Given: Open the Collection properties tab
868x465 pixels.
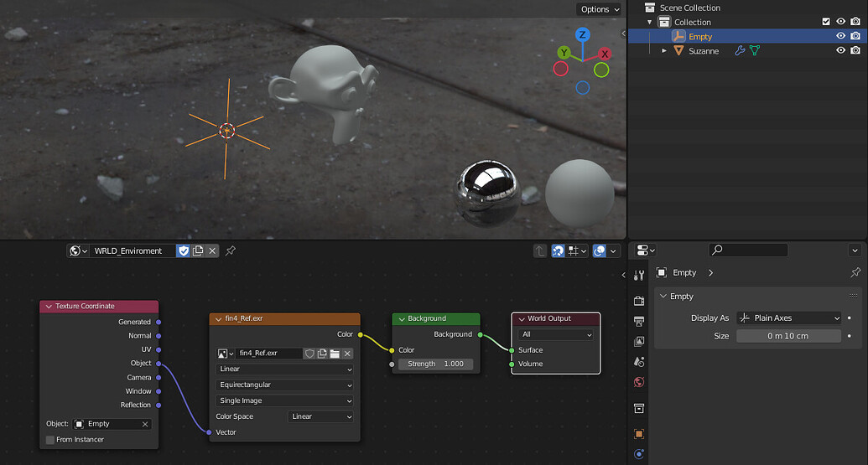Looking at the screenshot, I should pos(639,409).
